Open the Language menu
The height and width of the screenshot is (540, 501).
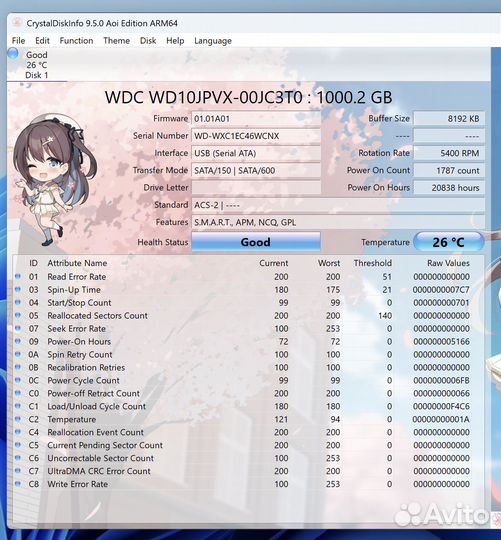click(x=213, y=41)
